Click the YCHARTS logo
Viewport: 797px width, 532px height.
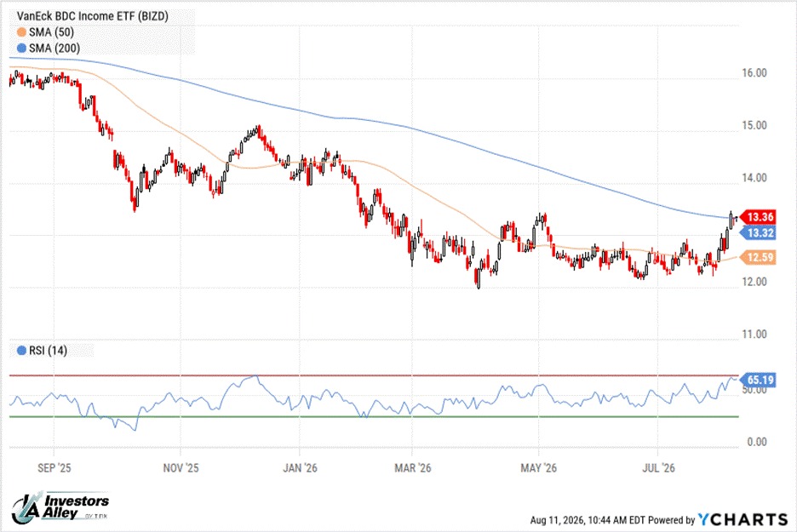tap(743, 519)
